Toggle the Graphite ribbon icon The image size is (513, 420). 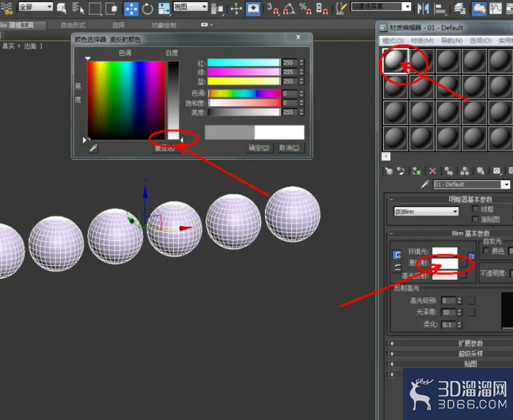[479, 9]
